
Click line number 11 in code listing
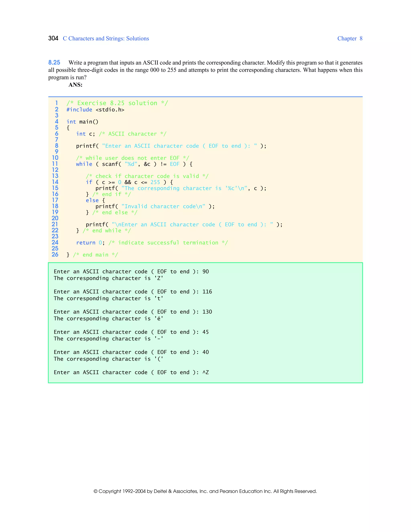pyautogui.click(x=55, y=164)
